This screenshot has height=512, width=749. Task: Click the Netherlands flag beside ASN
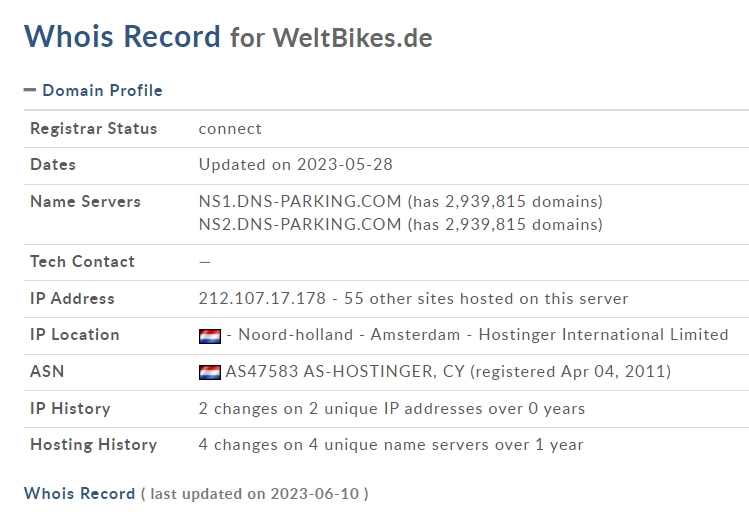[209, 372]
